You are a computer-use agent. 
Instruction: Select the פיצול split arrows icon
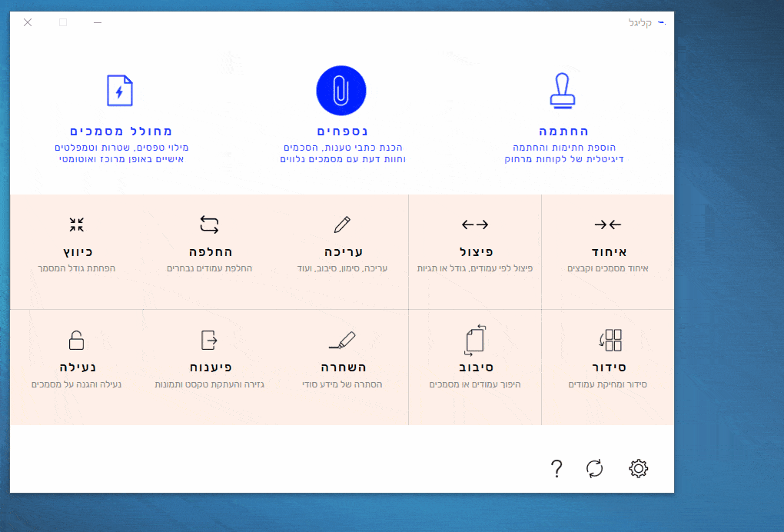tap(475, 224)
